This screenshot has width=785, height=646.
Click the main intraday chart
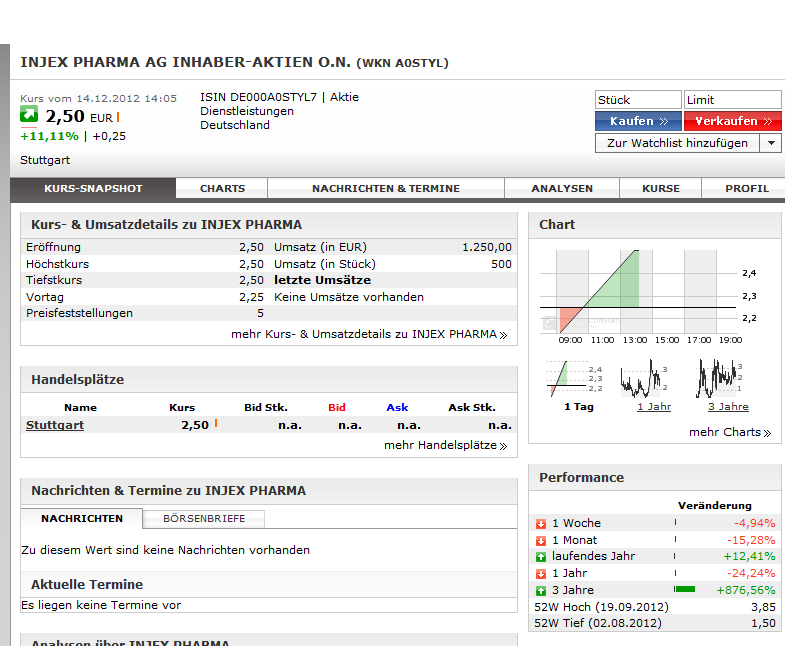[648, 297]
